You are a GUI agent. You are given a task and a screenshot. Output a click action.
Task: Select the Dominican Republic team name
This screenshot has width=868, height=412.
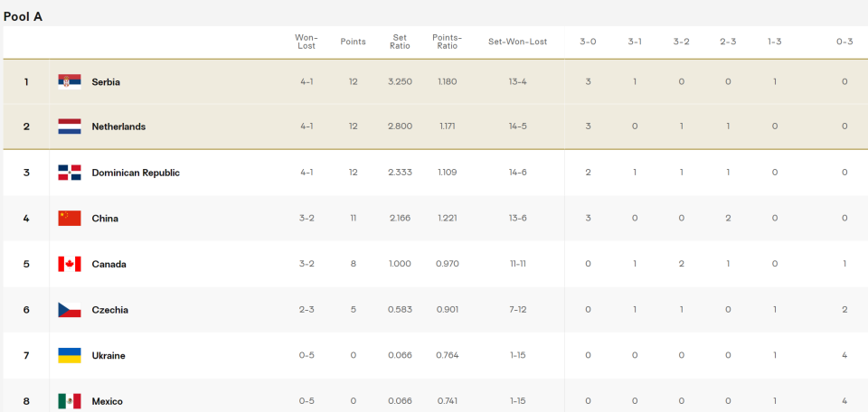coord(136,173)
